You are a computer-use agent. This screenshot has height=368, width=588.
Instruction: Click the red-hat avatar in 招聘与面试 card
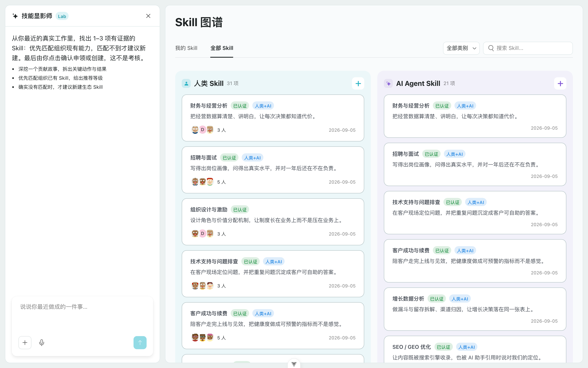(210, 182)
